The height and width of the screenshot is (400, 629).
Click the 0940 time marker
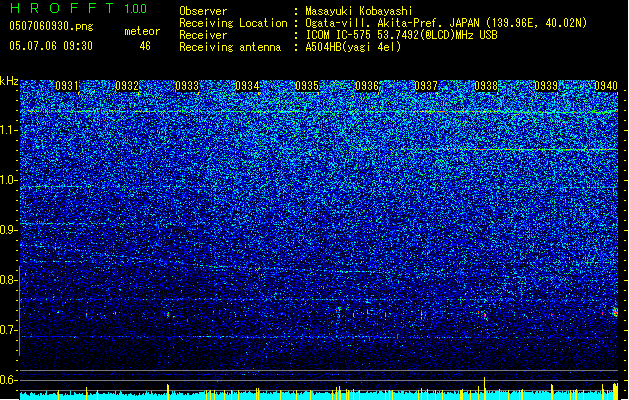click(606, 86)
